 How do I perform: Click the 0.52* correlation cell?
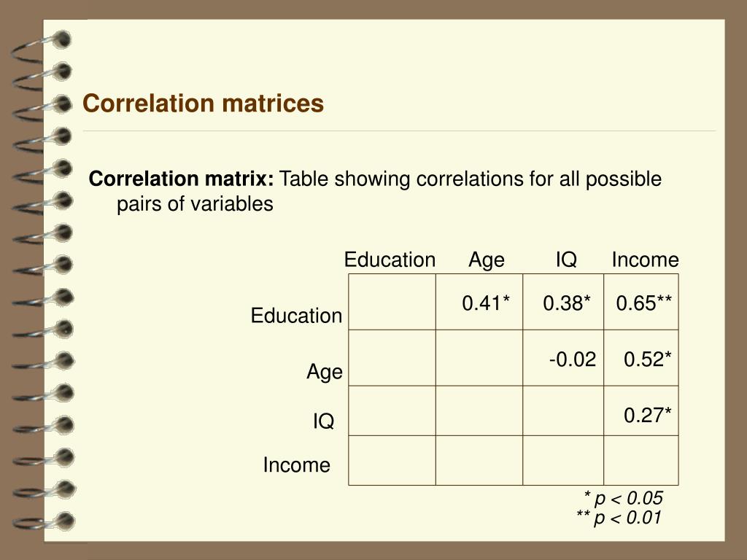coord(641,358)
